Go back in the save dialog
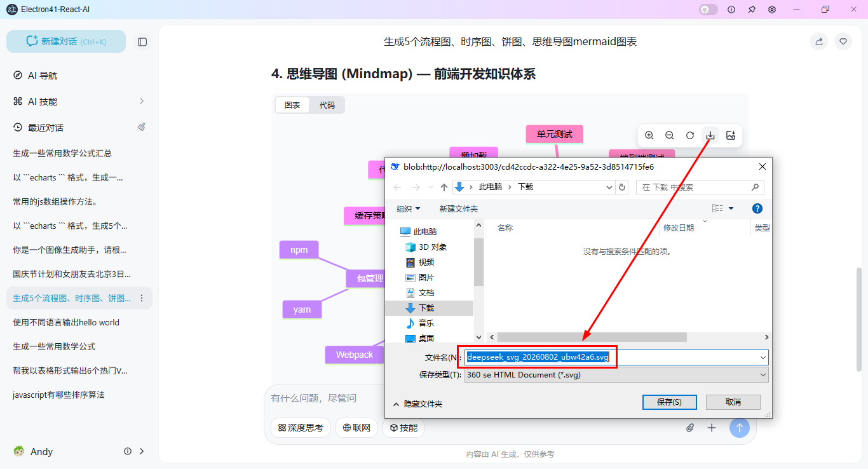 coord(398,187)
